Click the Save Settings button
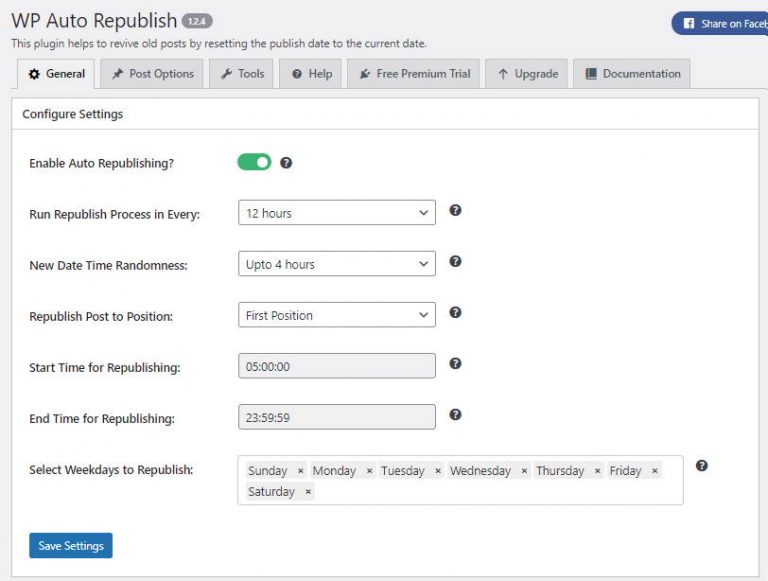Screen dimensions: 768x581 71,545
